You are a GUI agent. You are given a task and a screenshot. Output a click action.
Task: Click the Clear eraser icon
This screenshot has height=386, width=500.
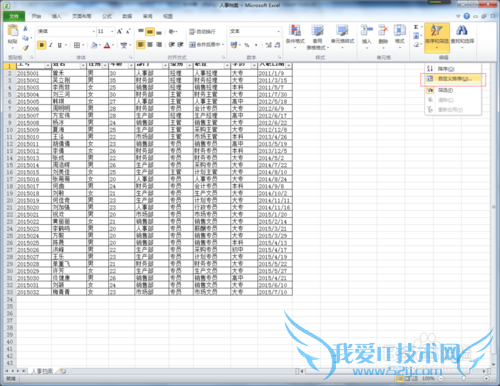[416, 44]
